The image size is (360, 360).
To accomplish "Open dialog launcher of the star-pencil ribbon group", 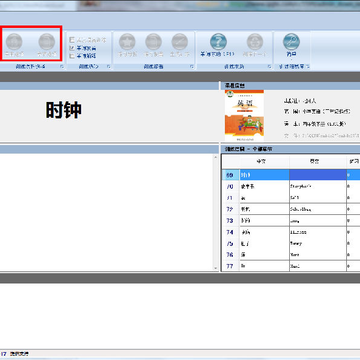I will pyautogui.click(x=192, y=67).
